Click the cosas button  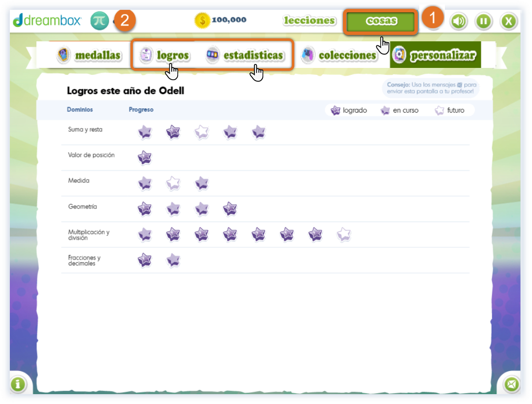(381, 22)
